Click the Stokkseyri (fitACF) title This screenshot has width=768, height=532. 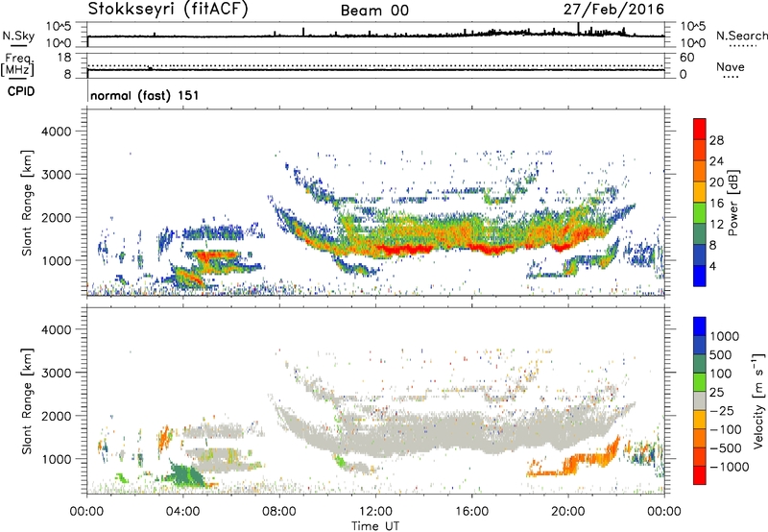(x=168, y=9)
